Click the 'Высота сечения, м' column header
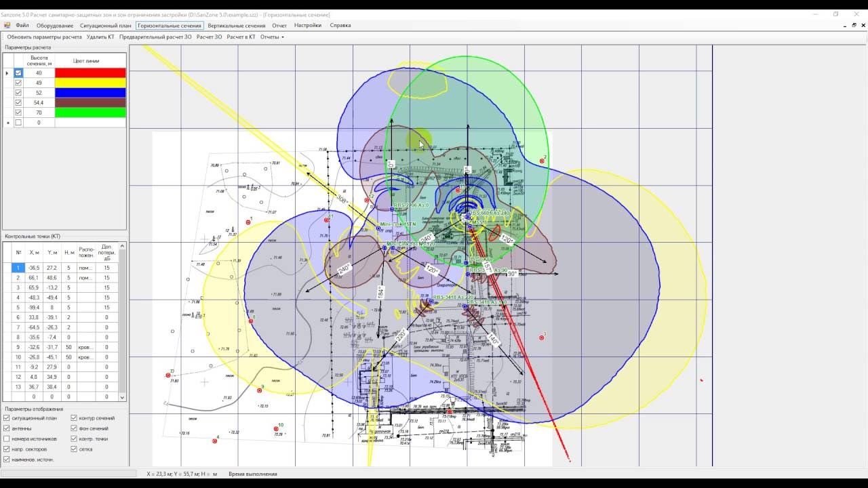Image resolution: width=868 pixels, height=488 pixels. pos(39,61)
